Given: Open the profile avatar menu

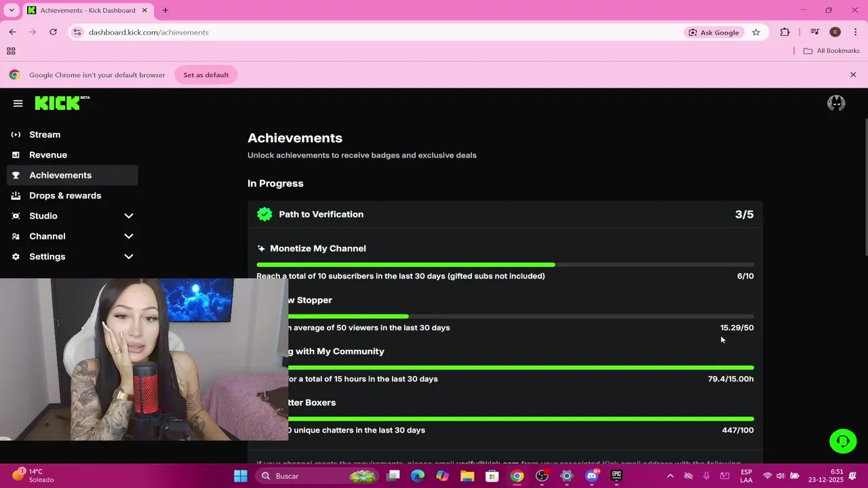Looking at the screenshot, I should tap(836, 103).
